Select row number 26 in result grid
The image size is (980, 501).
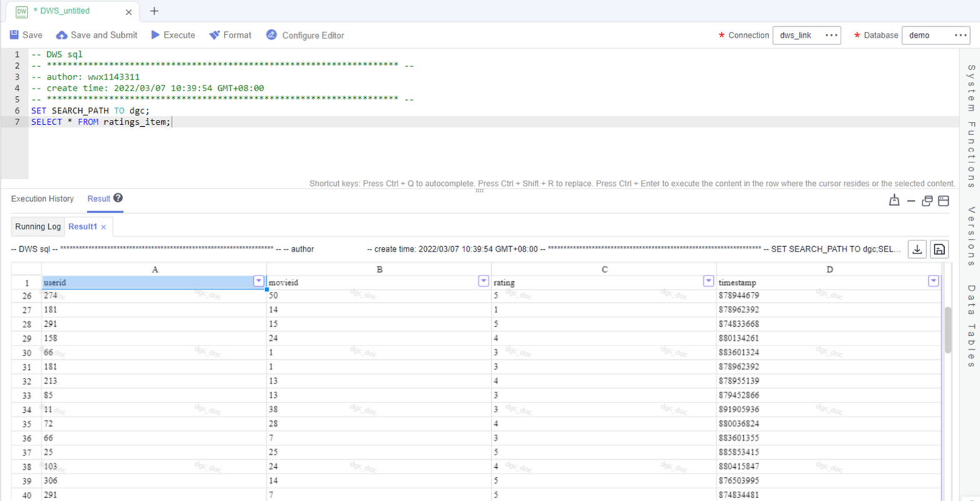(27, 295)
